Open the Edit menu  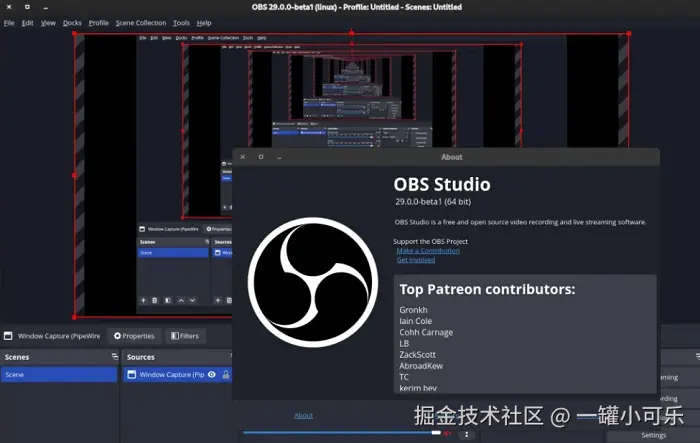click(x=28, y=23)
